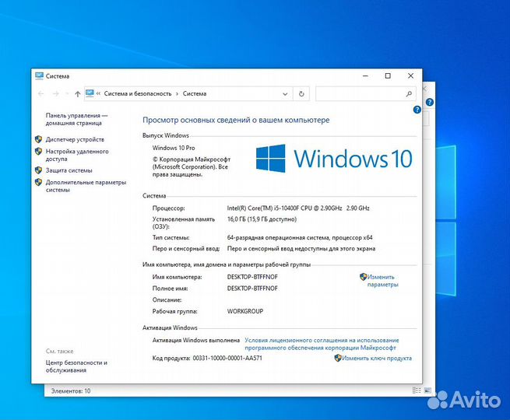Click the shield icon beside 'Изменить ключ продукта'

(338, 358)
